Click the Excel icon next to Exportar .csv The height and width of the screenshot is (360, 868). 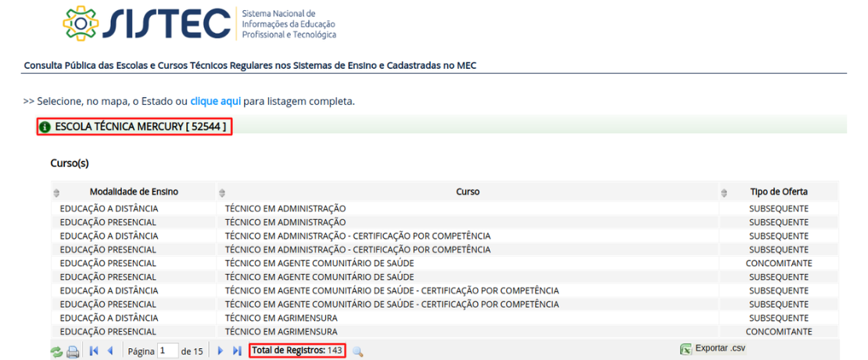686,350
